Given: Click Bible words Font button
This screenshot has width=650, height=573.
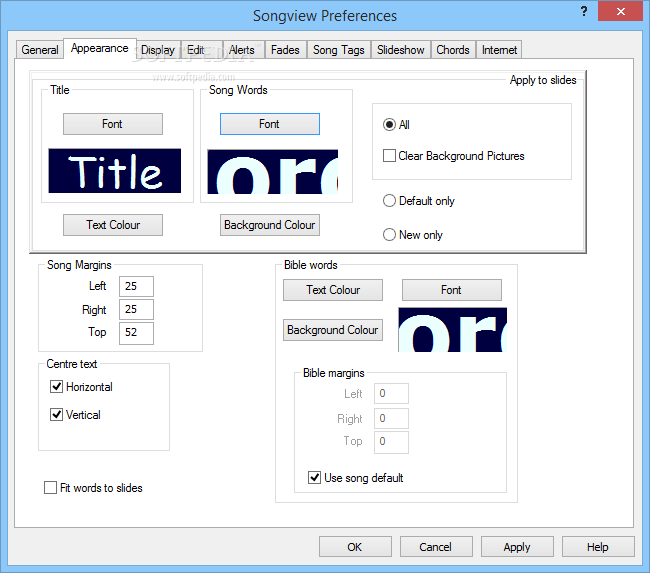Looking at the screenshot, I should pyautogui.click(x=452, y=290).
